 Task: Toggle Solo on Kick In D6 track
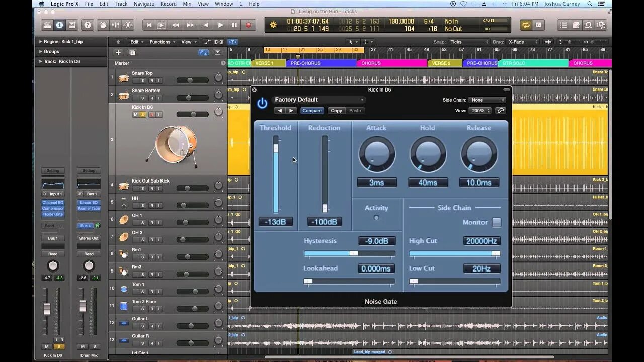(x=143, y=115)
